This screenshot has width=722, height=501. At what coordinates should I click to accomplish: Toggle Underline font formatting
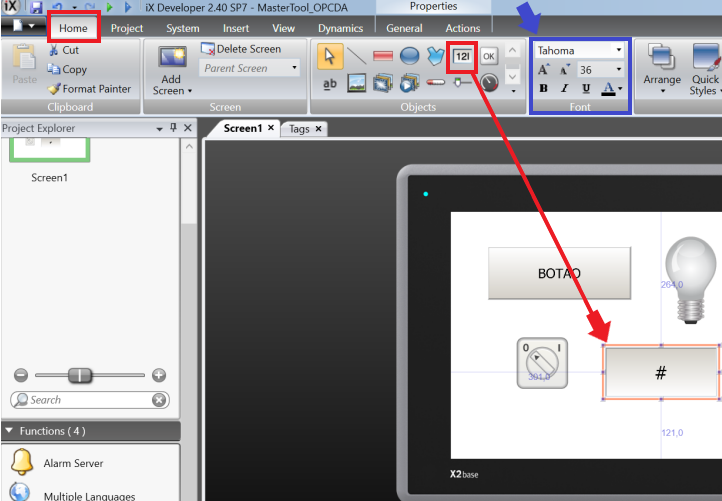[x=585, y=89]
